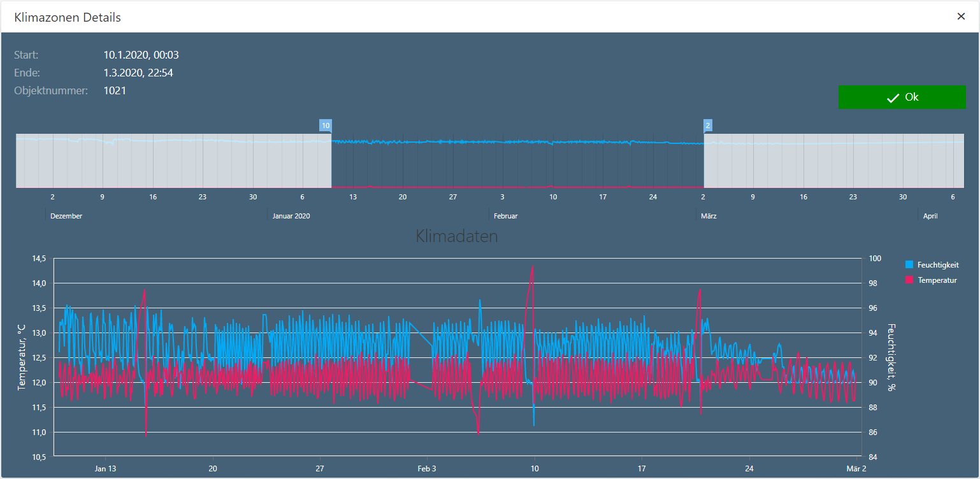Click the Objektnummer value 1021
Screen dimensions: 980x479
click(x=115, y=90)
